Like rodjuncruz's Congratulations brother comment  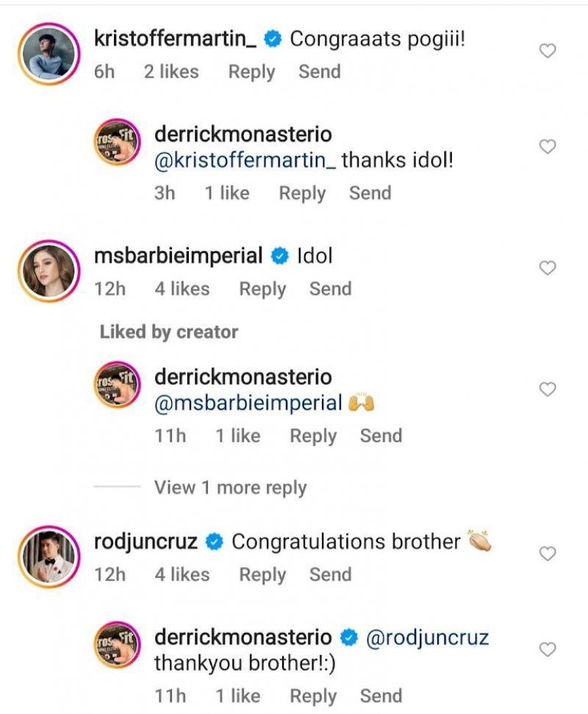pyautogui.click(x=548, y=554)
